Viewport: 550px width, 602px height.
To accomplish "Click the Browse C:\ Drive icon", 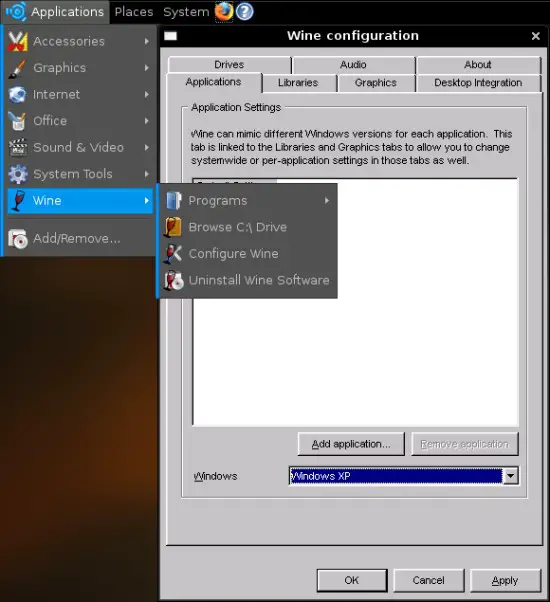I will click(173, 227).
